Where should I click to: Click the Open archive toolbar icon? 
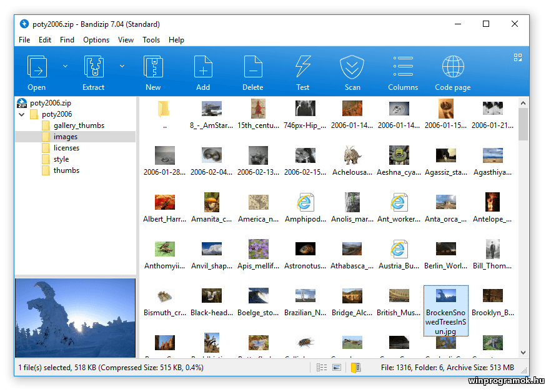click(x=37, y=67)
